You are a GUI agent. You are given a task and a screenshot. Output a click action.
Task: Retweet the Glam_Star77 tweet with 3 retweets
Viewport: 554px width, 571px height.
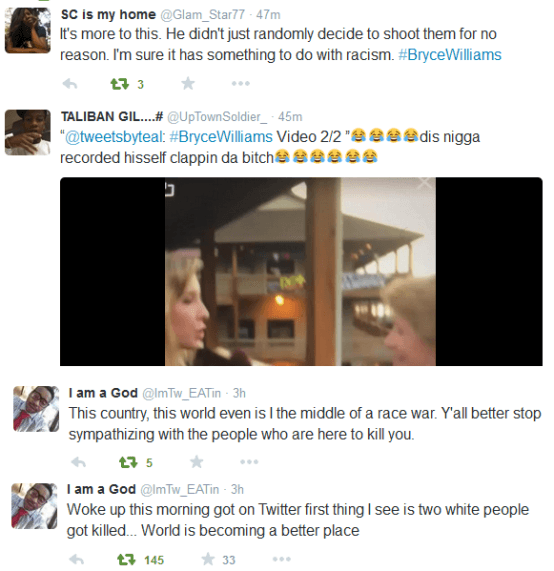point(120,84)
